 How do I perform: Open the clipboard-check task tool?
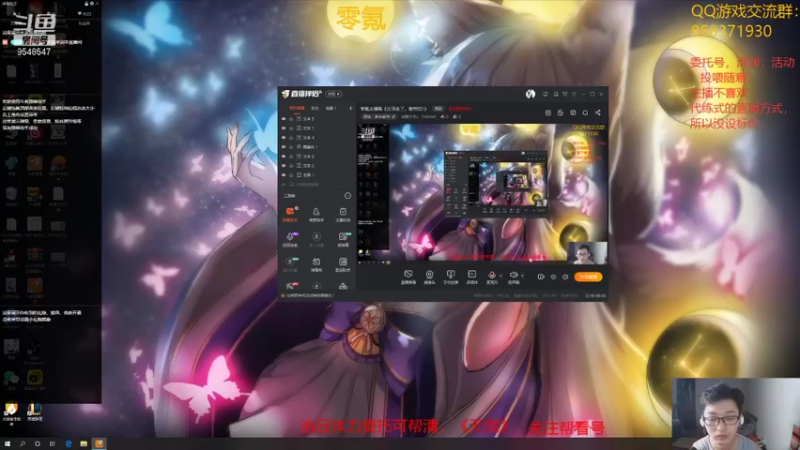pos(343,214)
